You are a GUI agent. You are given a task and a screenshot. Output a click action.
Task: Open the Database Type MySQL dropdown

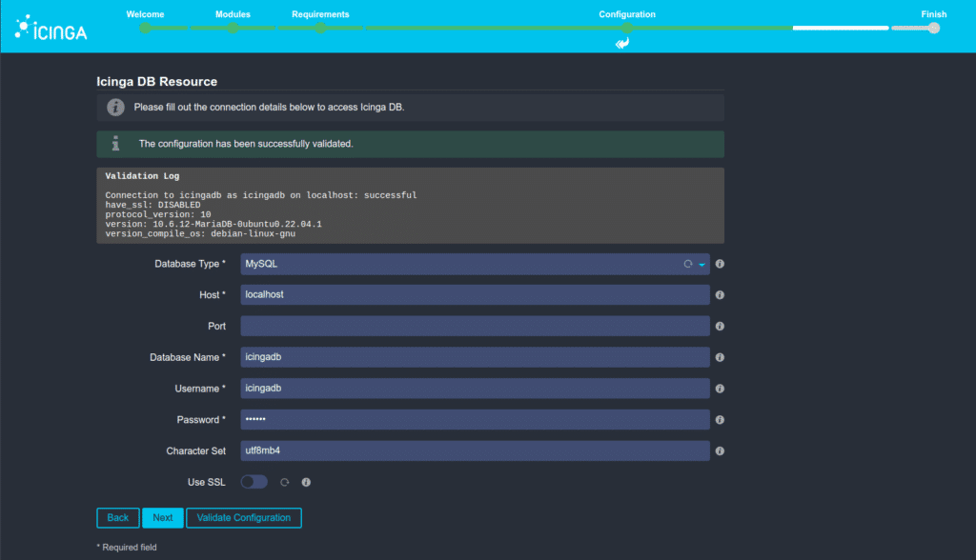point(475,264)
